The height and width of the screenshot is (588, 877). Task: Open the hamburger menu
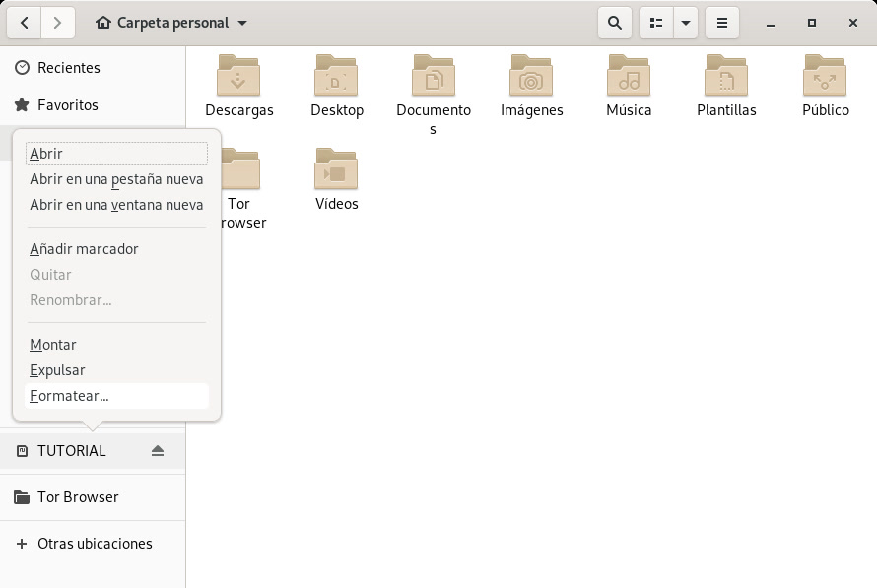point(721,23)
